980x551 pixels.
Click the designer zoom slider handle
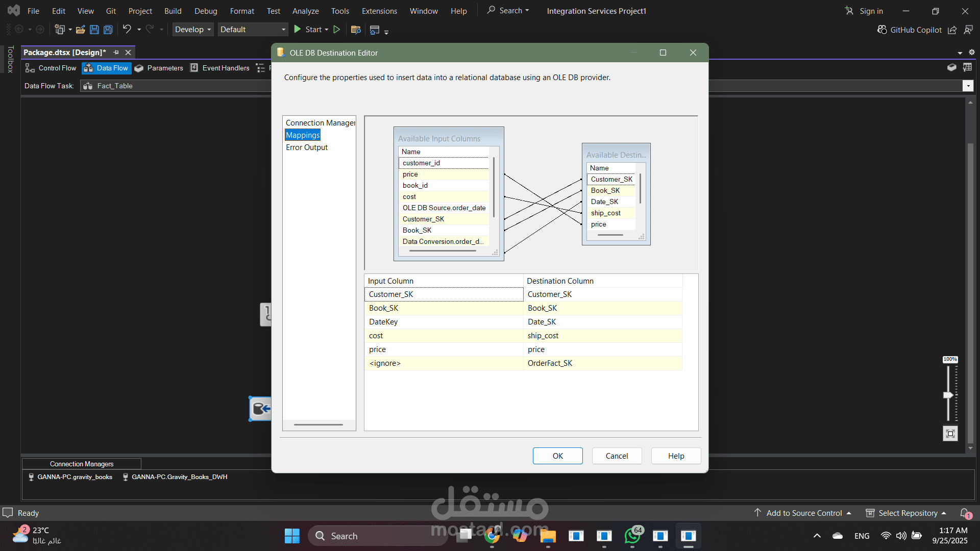[948, 395]
